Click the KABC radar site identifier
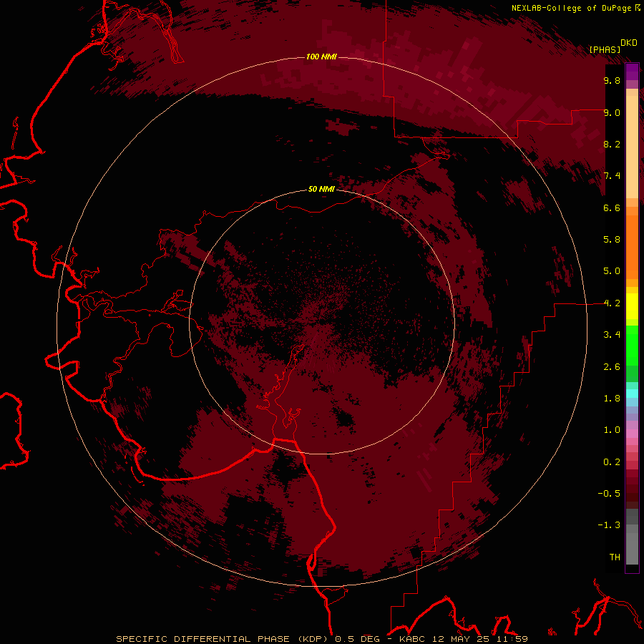644x644 pixels. 414,639
